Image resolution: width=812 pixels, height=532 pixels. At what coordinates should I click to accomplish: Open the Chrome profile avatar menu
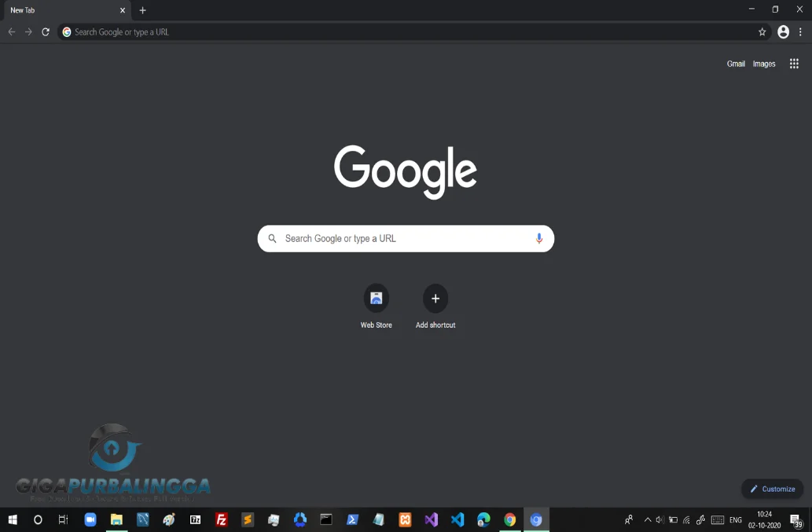[x=783, y=32]
